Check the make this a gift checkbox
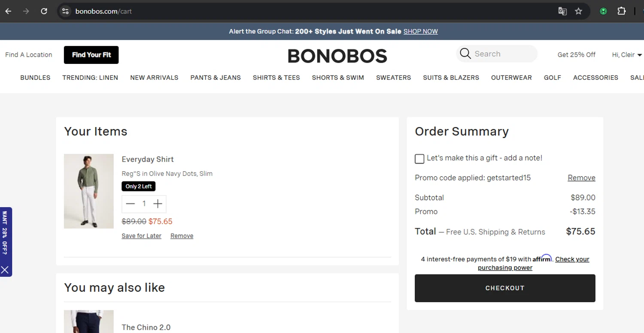 coord(419,159)
